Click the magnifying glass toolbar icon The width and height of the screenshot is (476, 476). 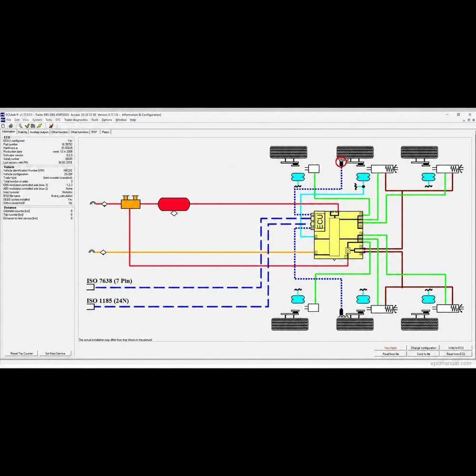(x=20, y=126)
